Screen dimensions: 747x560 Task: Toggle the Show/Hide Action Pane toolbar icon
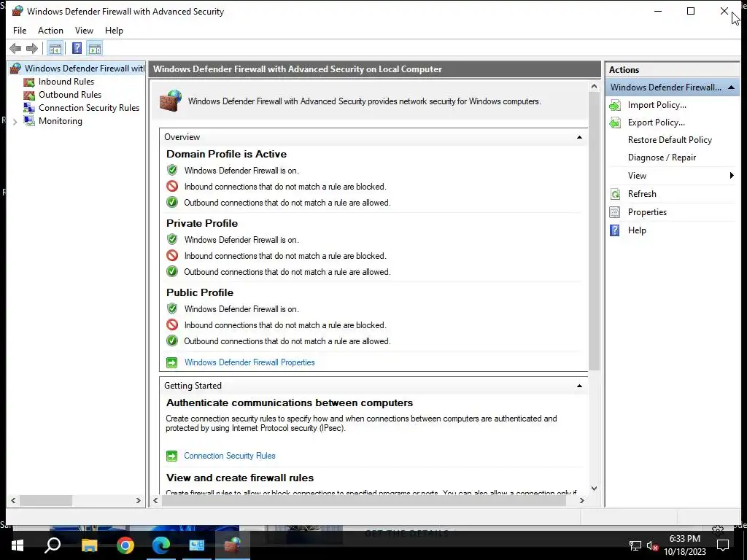[95, 48]
